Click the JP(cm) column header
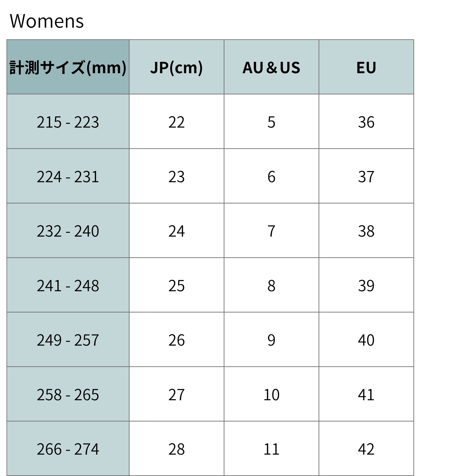 click(177, 67)
